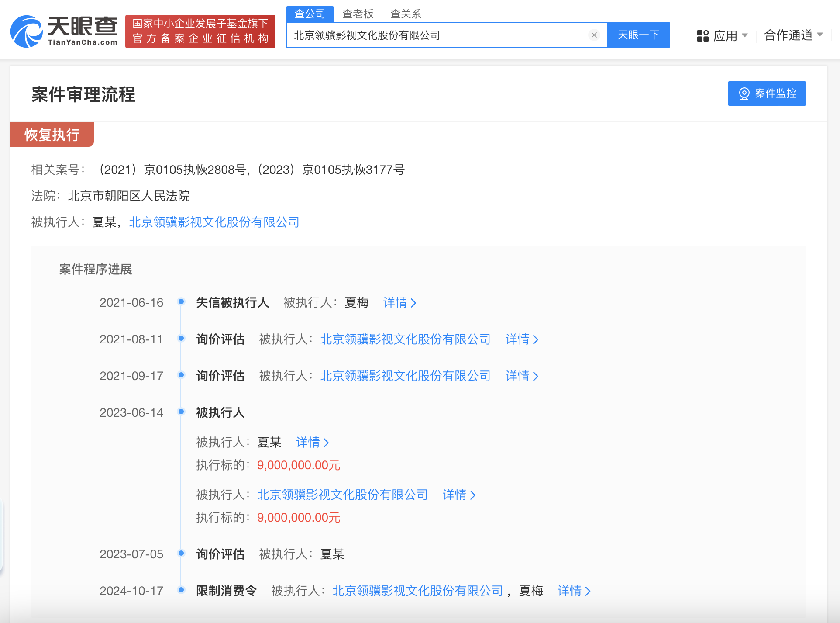
Task: Click the 2021-08-11 timeline dot
Action: pyautogui.click(x=181, y=338)
